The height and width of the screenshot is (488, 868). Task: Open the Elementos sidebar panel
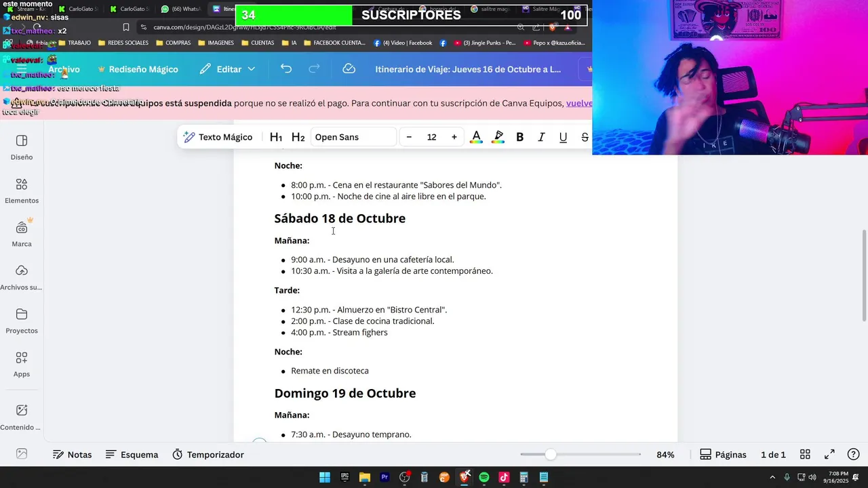[22, 190]
